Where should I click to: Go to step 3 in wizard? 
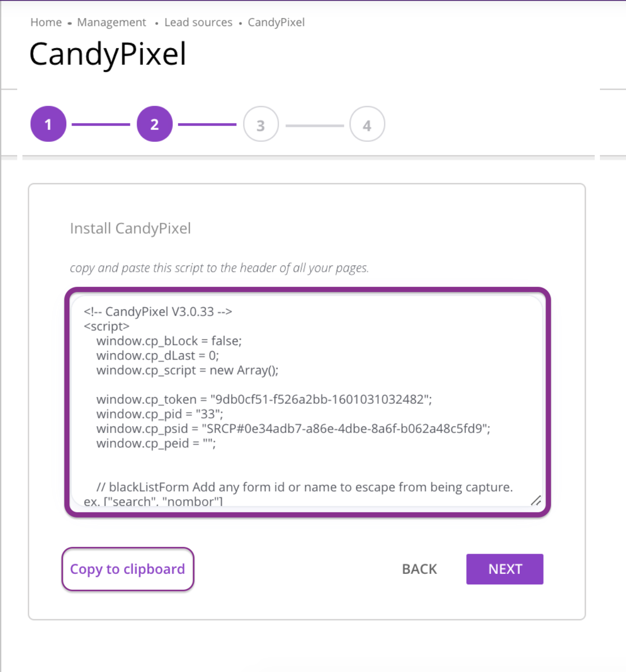(261, 125)
